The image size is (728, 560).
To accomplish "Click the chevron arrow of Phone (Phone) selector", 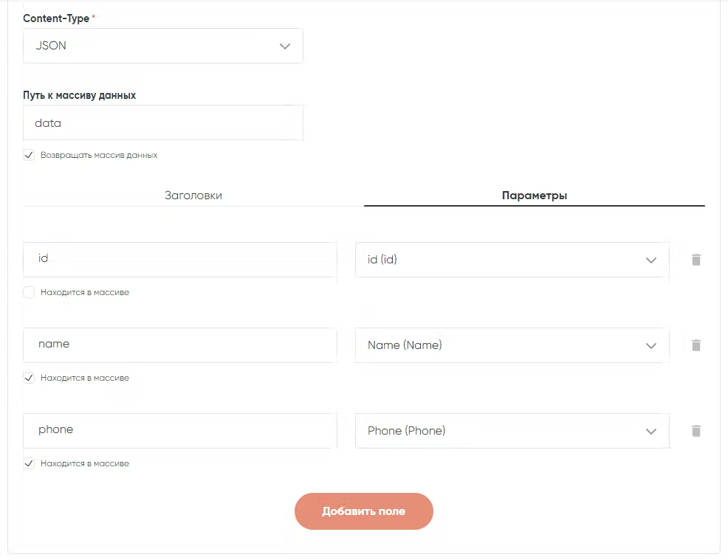I will (x=650, y=431).
